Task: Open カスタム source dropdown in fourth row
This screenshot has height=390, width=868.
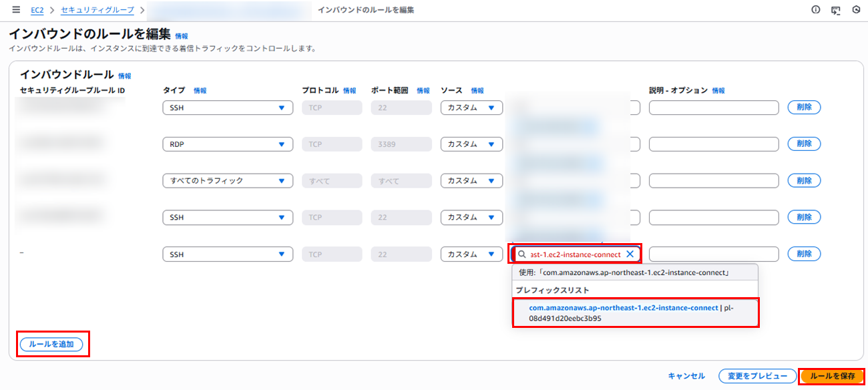Action: click(x=471, y=217)
